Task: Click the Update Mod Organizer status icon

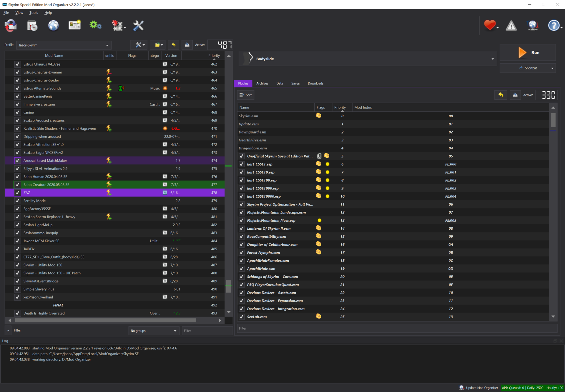Action: (461, 388)
